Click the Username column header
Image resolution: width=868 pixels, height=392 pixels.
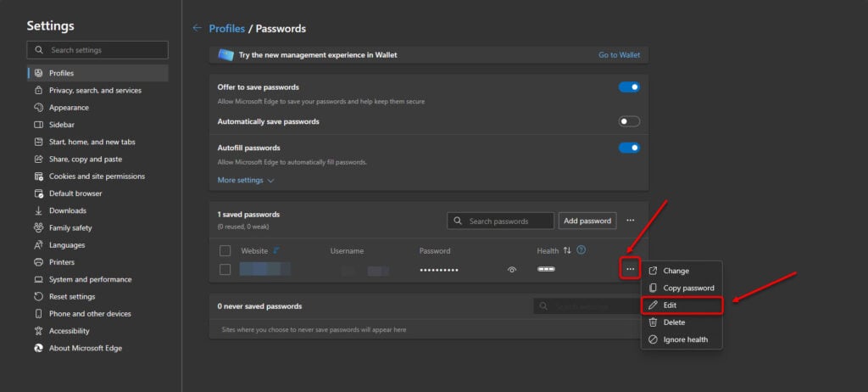pyautogui.click(x=347, y=251)
